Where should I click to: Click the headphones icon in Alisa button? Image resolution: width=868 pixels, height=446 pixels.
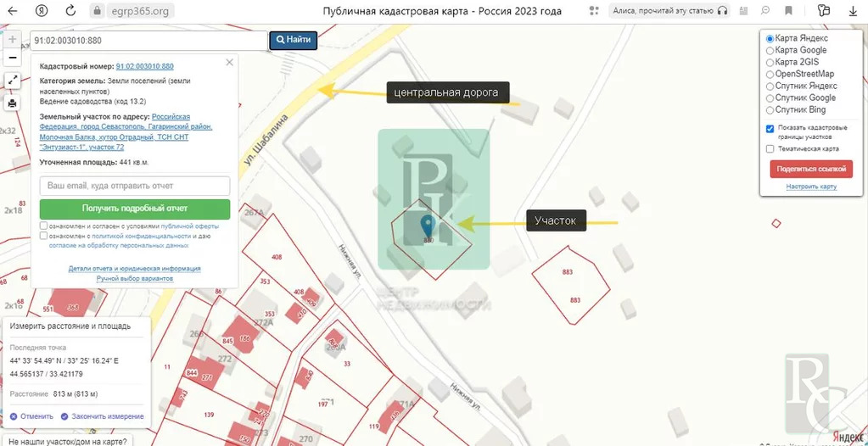[722, 10]
